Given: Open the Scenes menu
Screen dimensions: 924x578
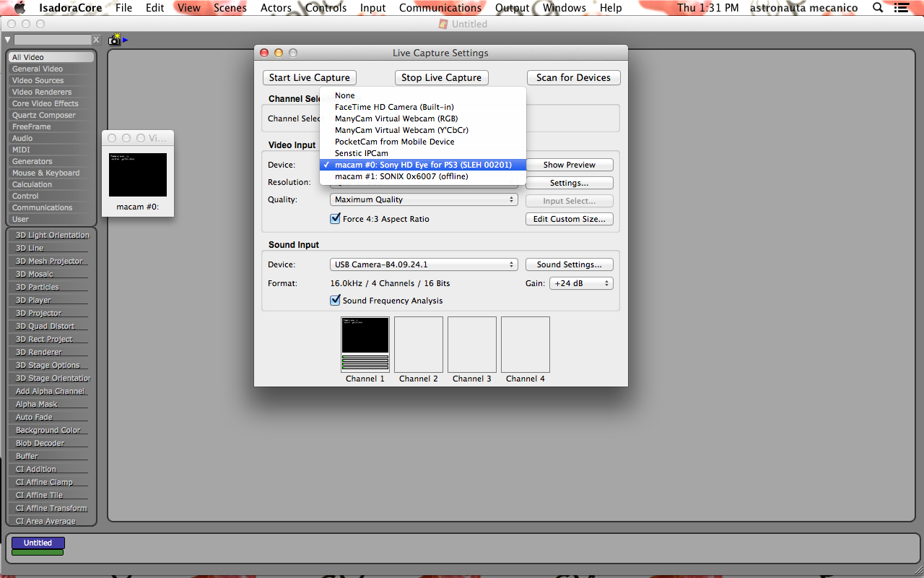Looking at the screenshot, I should 230,8.
